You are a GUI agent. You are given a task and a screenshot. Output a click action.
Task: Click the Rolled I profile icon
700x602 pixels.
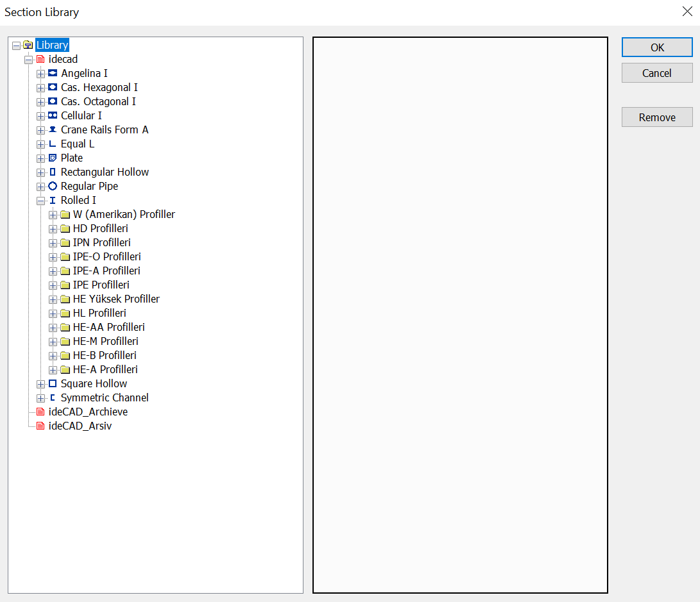click(x=52, y=200)
